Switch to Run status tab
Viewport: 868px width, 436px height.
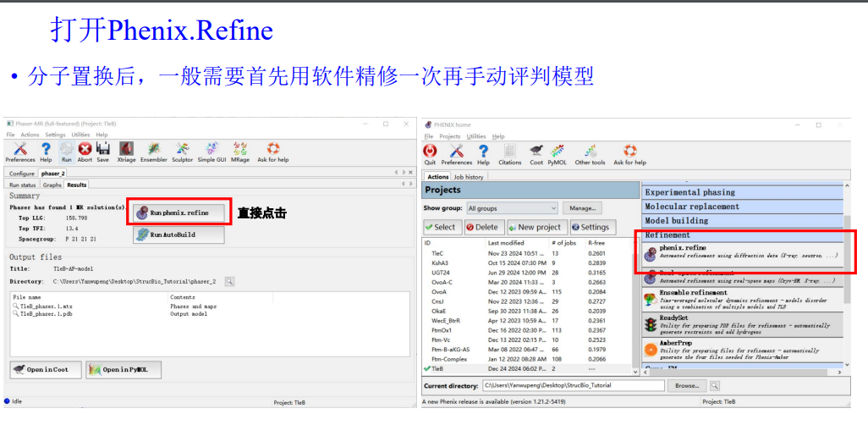23,185
